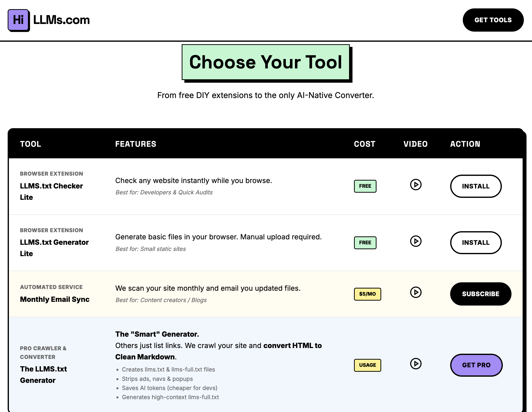Click the FREE badge for Checker Lite

[365, 186]
